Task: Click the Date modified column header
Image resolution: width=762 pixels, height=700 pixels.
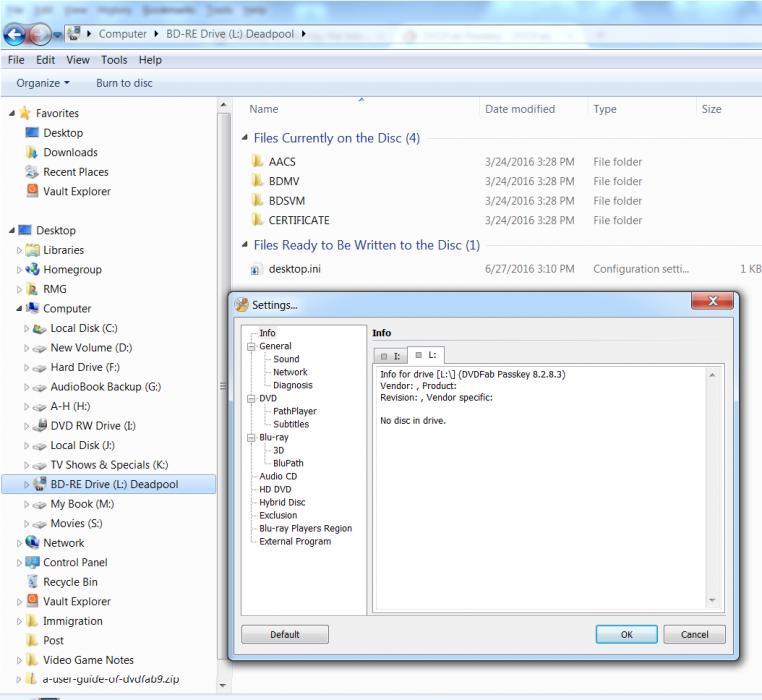Action: [517, 109]
